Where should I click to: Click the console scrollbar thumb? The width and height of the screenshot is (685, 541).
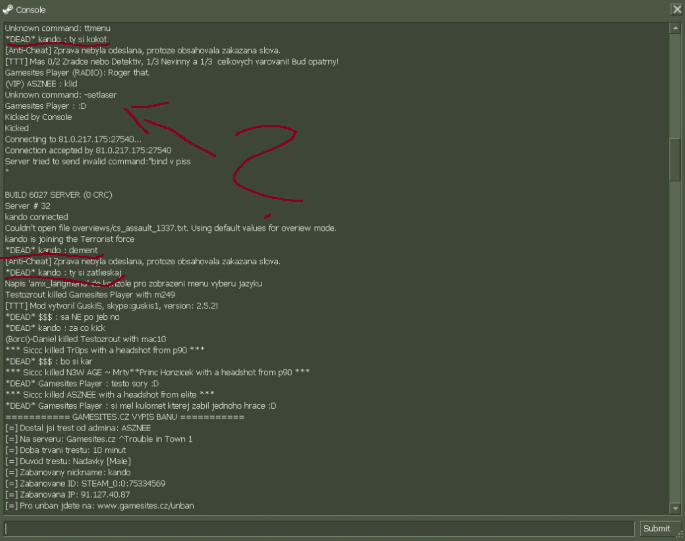click(675, 159)
